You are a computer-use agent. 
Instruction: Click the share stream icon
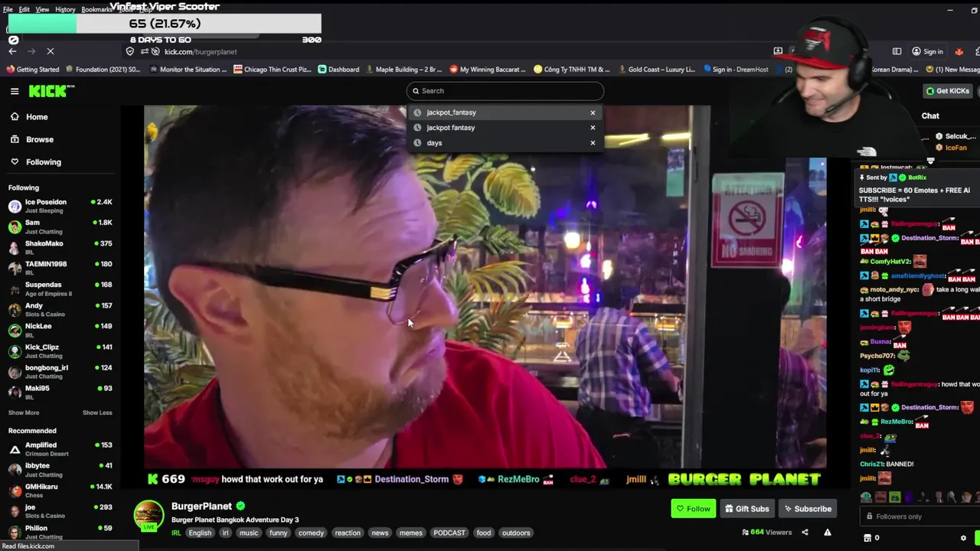click(805, 533)
